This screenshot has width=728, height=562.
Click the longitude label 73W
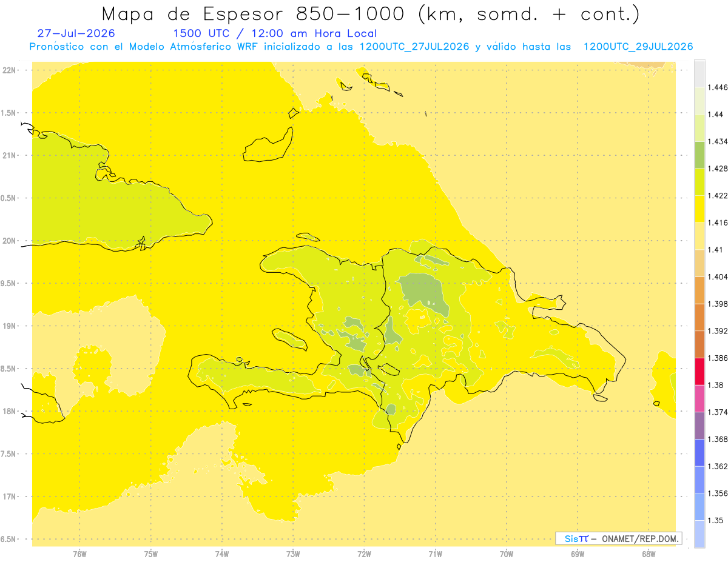pyautogui.click(x=293, y=555)
